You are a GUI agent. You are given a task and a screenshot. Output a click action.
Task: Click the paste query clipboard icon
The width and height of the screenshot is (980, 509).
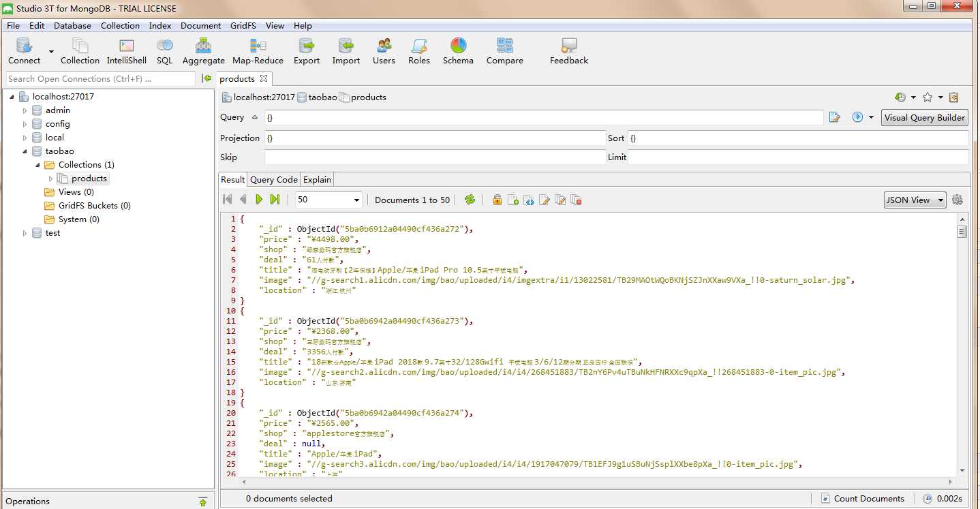(954, 97)
